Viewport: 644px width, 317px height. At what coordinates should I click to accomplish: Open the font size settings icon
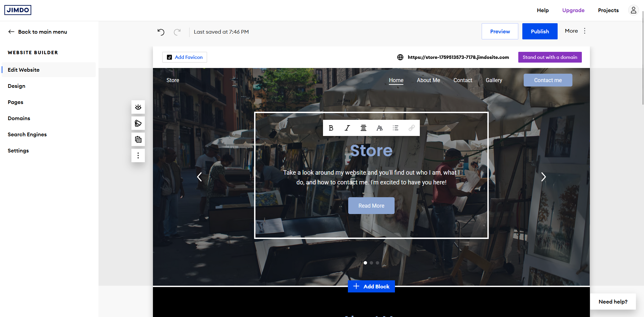tap(379, 128)
